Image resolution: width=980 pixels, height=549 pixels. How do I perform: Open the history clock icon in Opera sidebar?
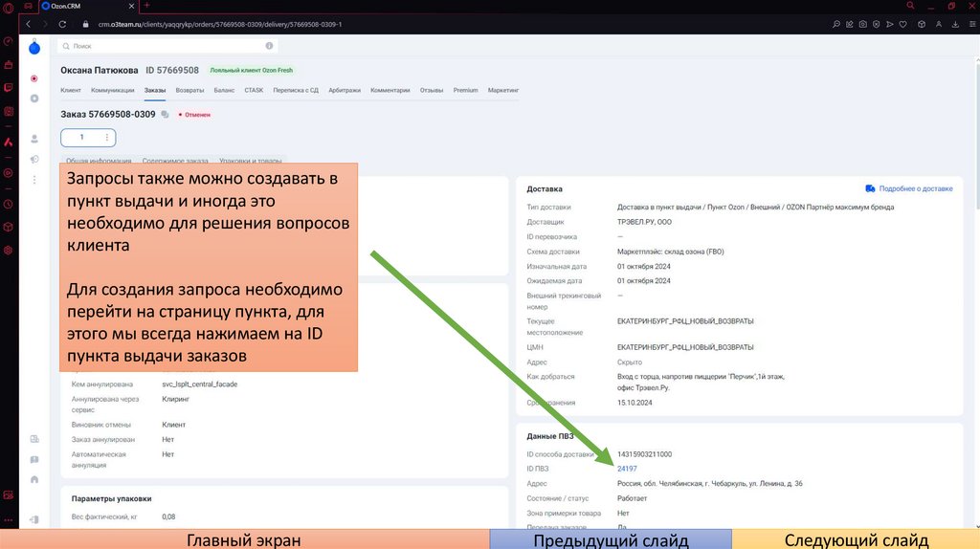[8, 205]
